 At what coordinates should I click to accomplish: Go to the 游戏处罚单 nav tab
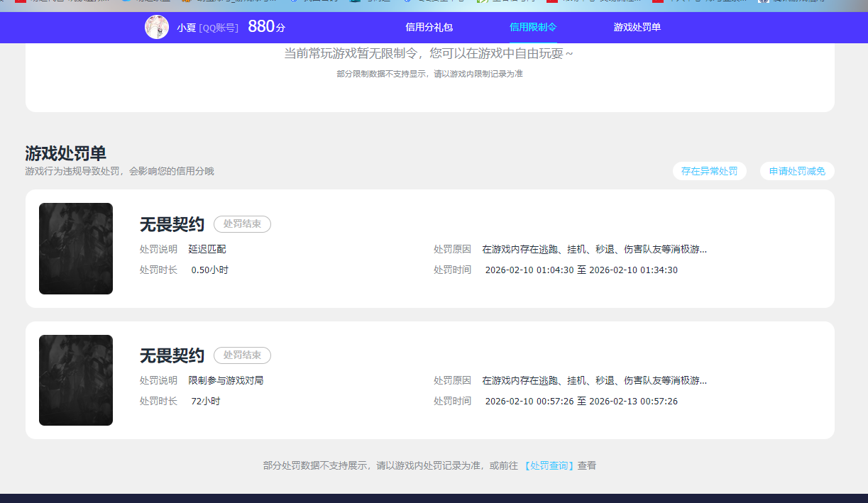pyautogui.click(x=637, y=27)
